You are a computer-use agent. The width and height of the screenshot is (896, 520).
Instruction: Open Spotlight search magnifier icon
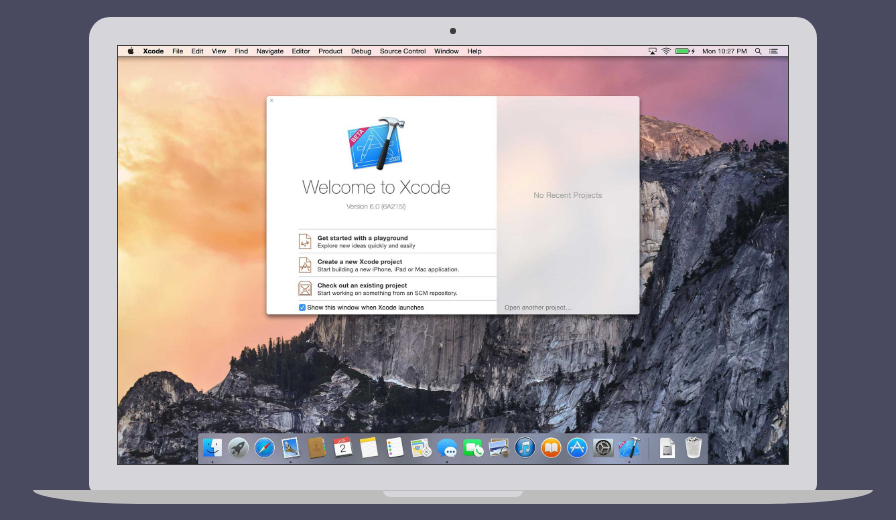[758, 51]
